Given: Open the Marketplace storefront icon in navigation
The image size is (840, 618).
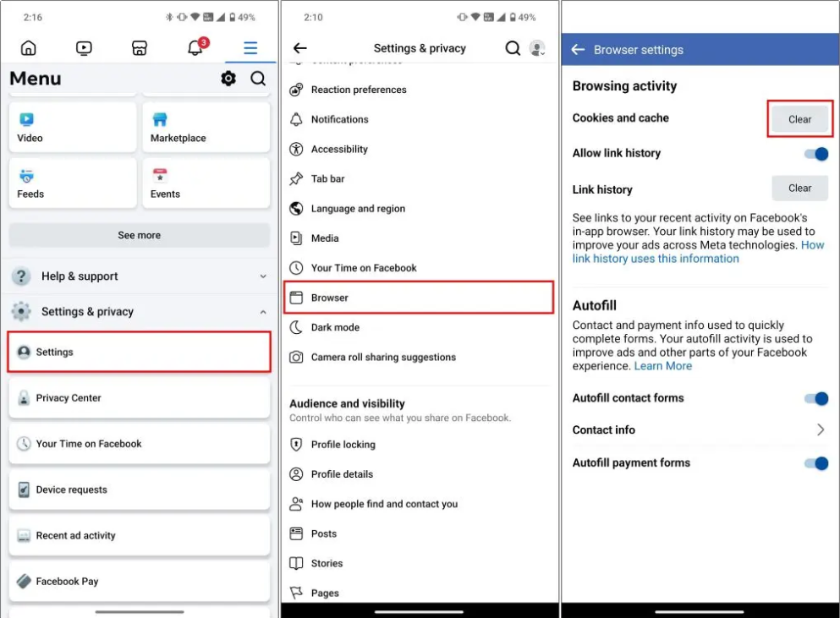Looking at the screenshot, I should coord(140,48).
